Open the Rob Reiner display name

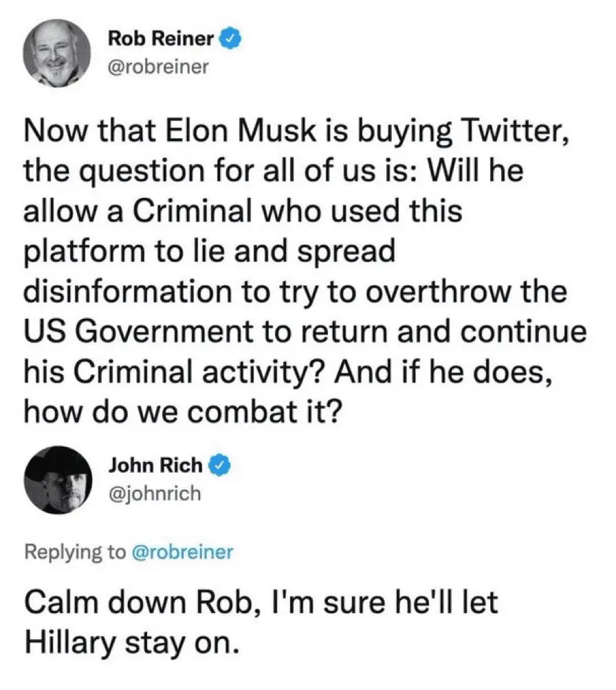(161, 40)
